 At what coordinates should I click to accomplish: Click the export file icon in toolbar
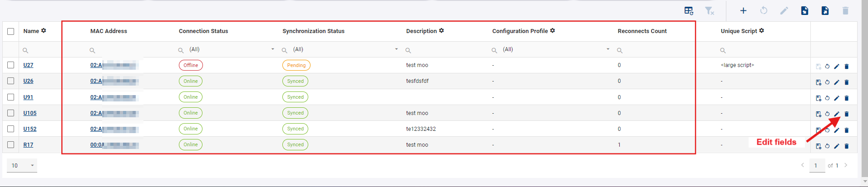(825, 10)
